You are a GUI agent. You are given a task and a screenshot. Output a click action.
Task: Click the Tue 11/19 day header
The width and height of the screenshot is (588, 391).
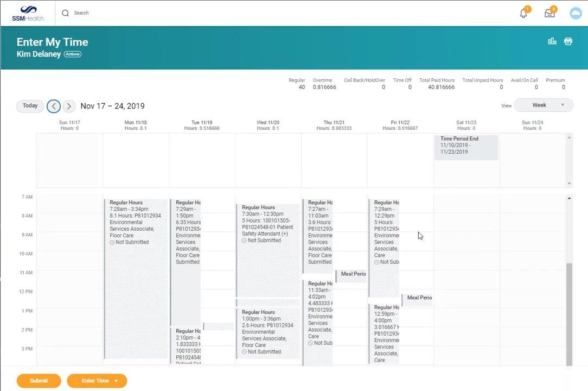202,125
